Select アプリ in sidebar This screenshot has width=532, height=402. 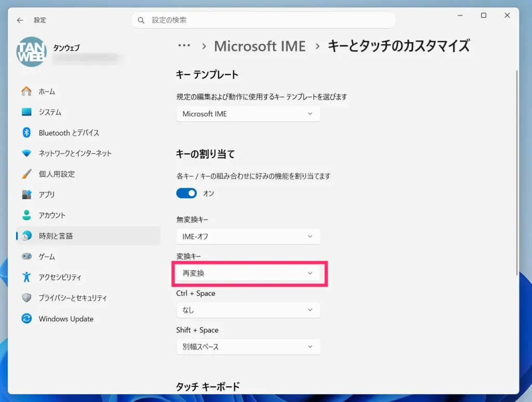88,194
